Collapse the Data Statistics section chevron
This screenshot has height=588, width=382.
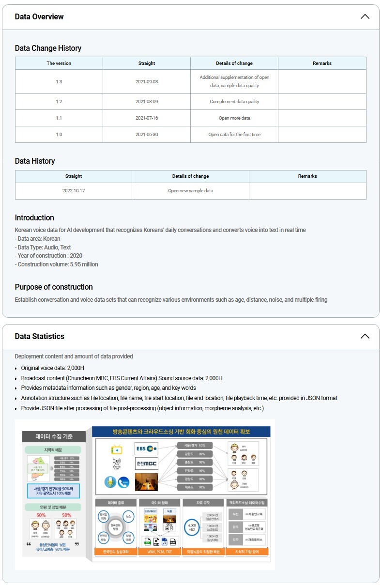(x=365, y=336)
